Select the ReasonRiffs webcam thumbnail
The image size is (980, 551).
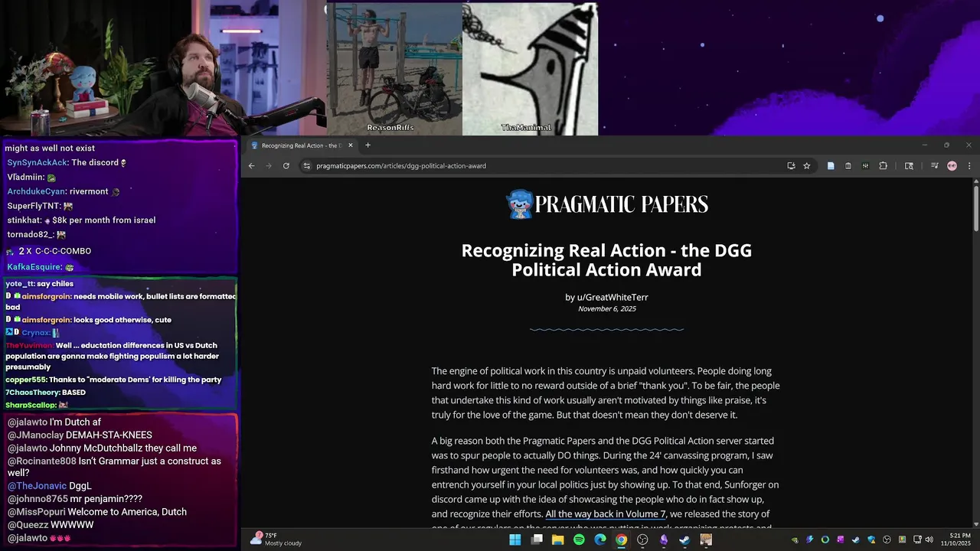(394, 69)
